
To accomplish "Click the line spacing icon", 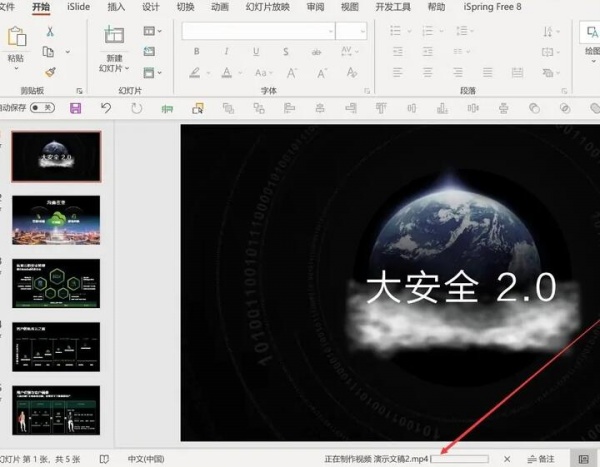I will pos(462,31).
